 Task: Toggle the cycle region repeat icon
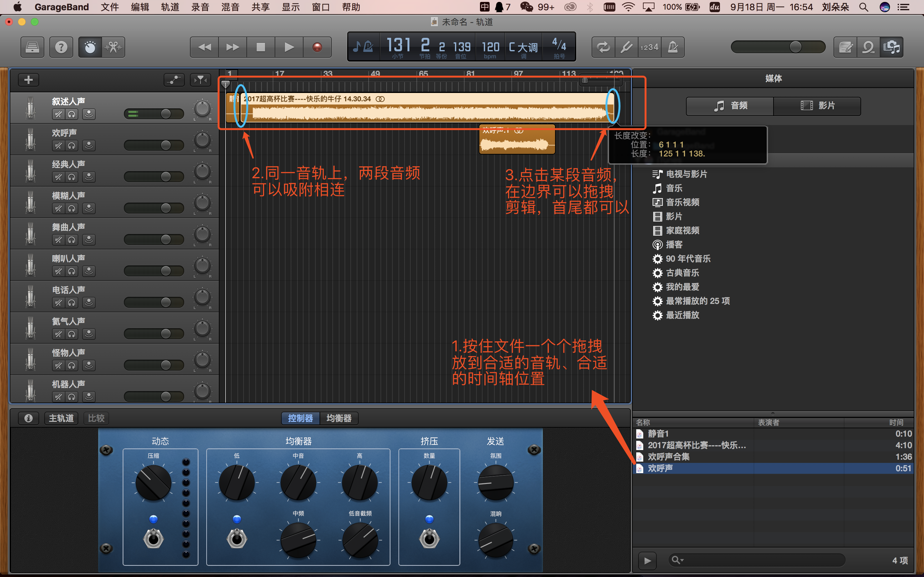coord(603,47)
